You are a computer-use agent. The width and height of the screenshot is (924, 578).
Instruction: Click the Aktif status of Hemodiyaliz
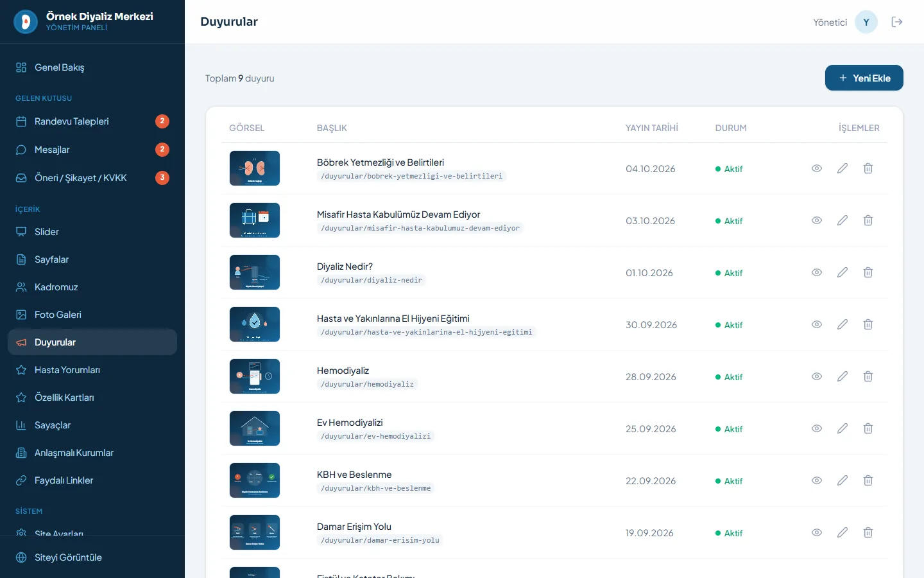(x=729, y=377)
